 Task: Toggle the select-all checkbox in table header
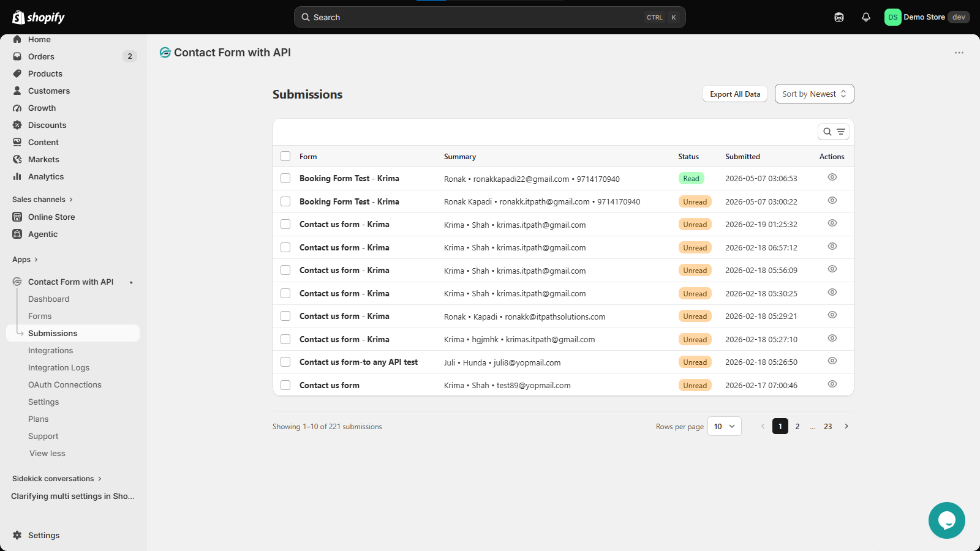pos(285,156)
